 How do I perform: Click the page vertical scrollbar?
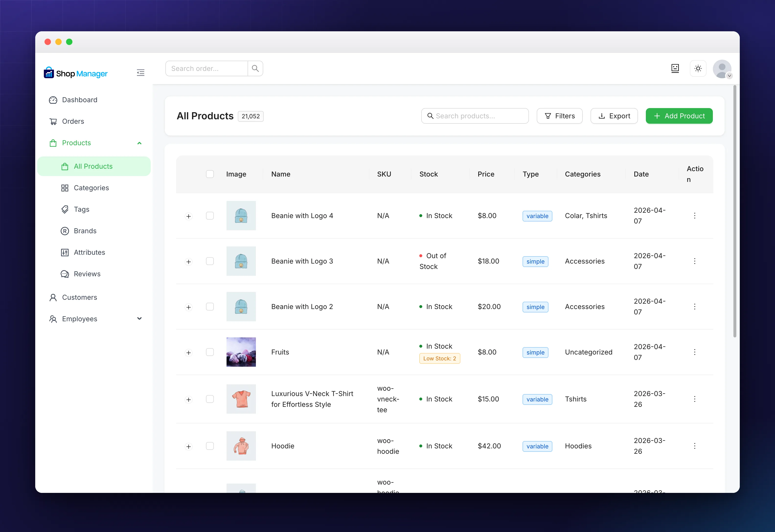pos(735,211)
